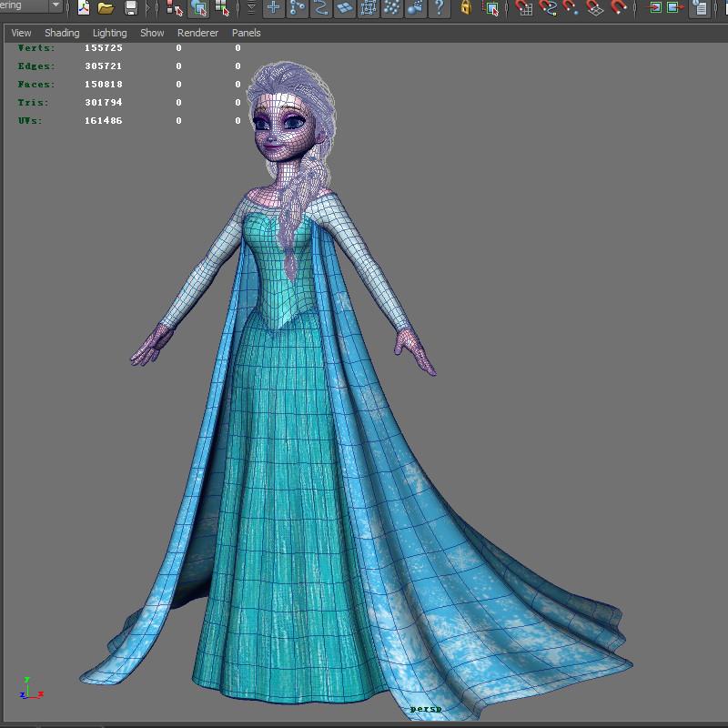This screenshot has width=728, height=728.
Task: Click the construction history icon
Action: 699,8
